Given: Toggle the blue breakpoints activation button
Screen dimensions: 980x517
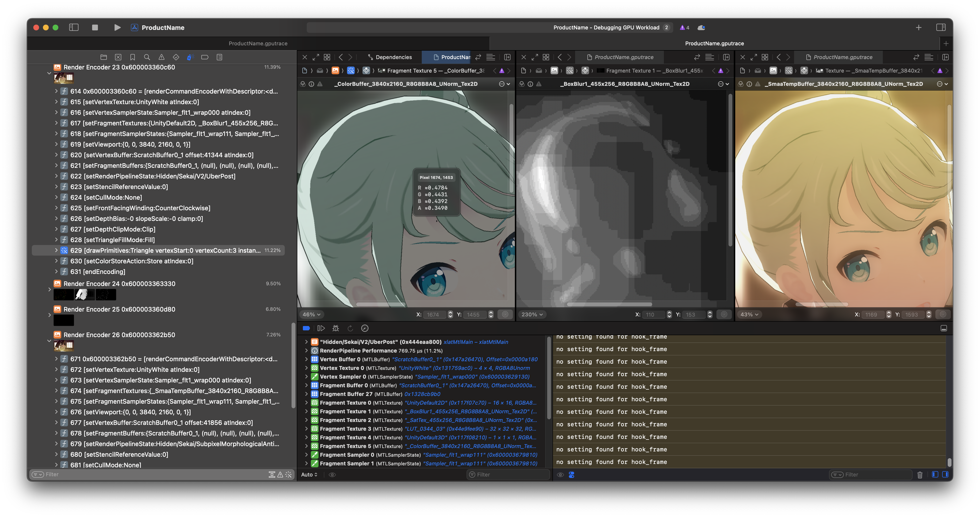Looking at the screenshot, I should point(306,328).
